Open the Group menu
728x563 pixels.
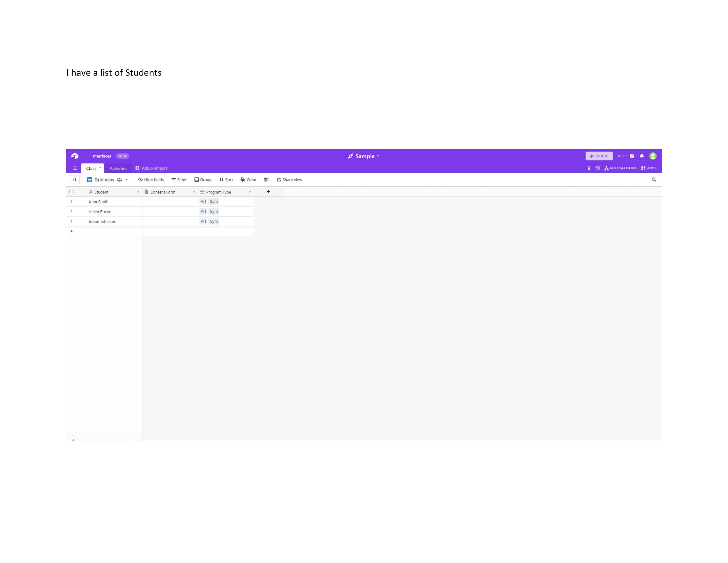(203, 180)
